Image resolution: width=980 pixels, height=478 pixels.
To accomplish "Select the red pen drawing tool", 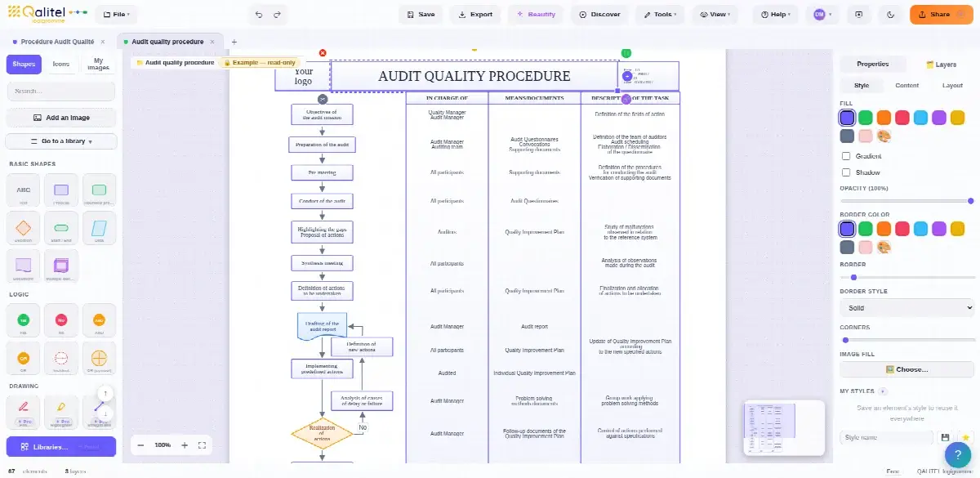I will pyautogui.click(x=24, y=412).
